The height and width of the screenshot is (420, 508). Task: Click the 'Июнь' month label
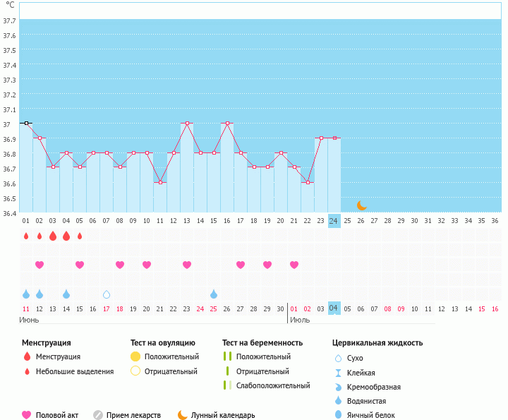[29, 320]
